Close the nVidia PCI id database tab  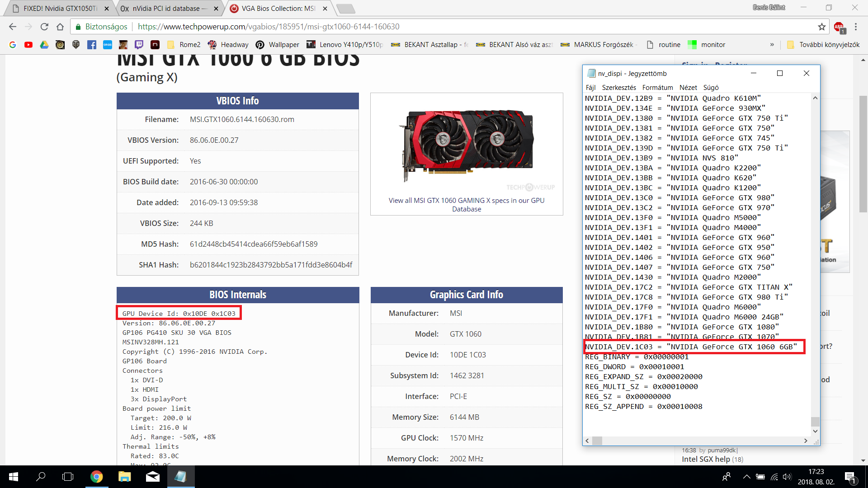(x=216, y=9)
